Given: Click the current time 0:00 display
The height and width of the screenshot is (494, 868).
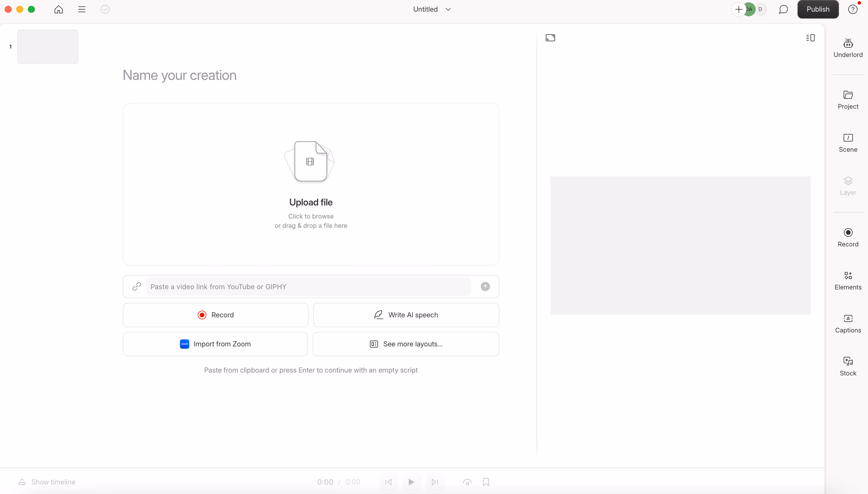Looking at the screenshot, I should coord(325,482).
